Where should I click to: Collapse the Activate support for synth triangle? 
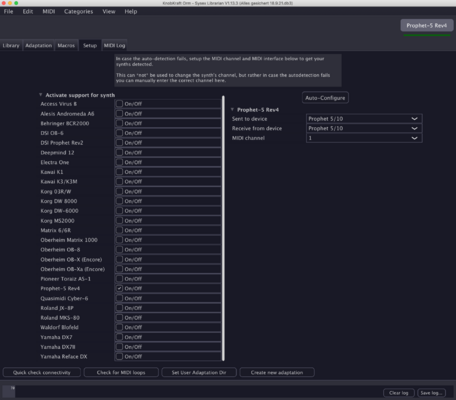point(41,95)
